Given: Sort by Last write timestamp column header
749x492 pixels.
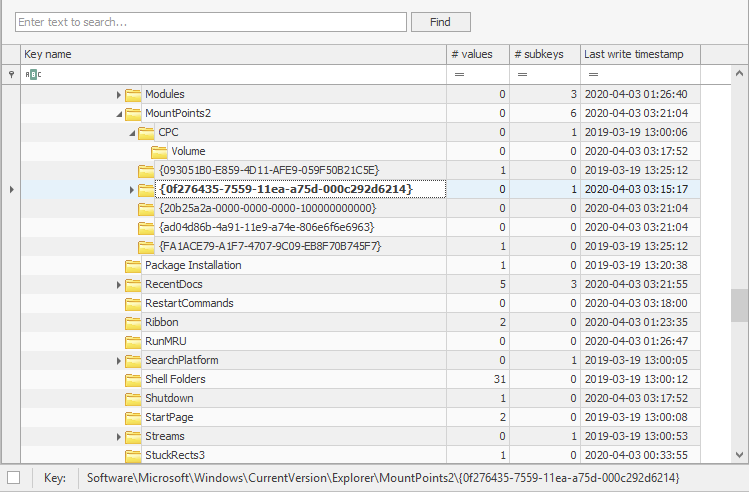Looking at the screenshot, I should click(640, 54).
